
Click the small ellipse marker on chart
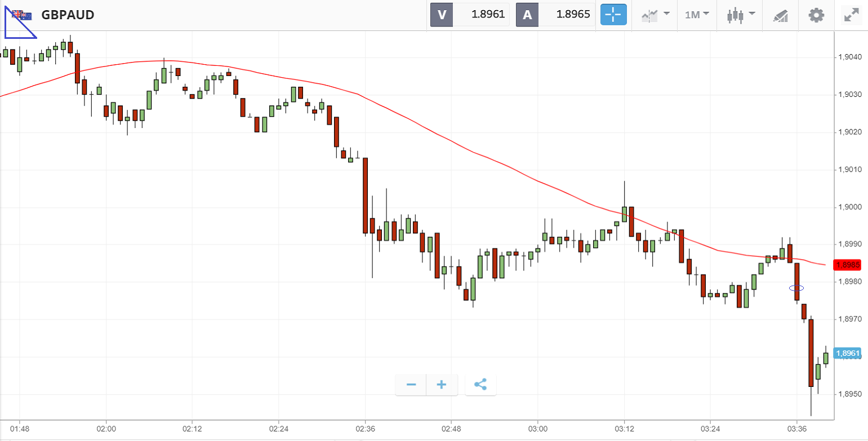click(796, 288)
